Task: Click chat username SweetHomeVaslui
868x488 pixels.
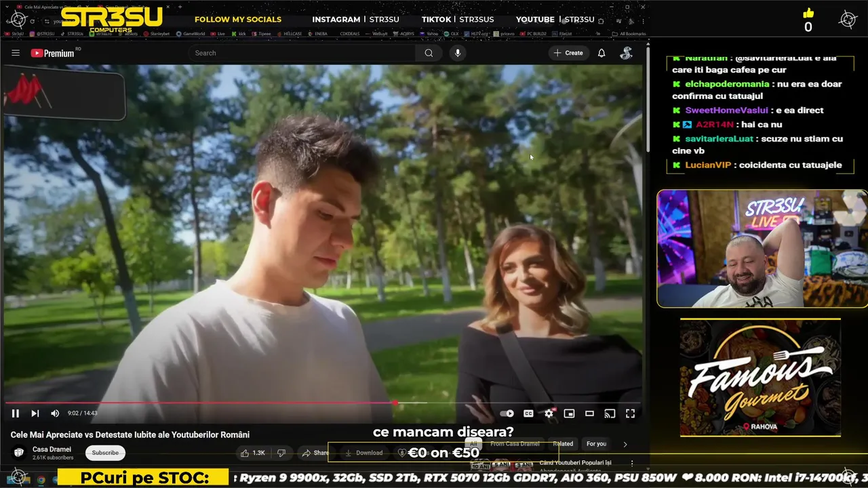Action: pos(726,110)
